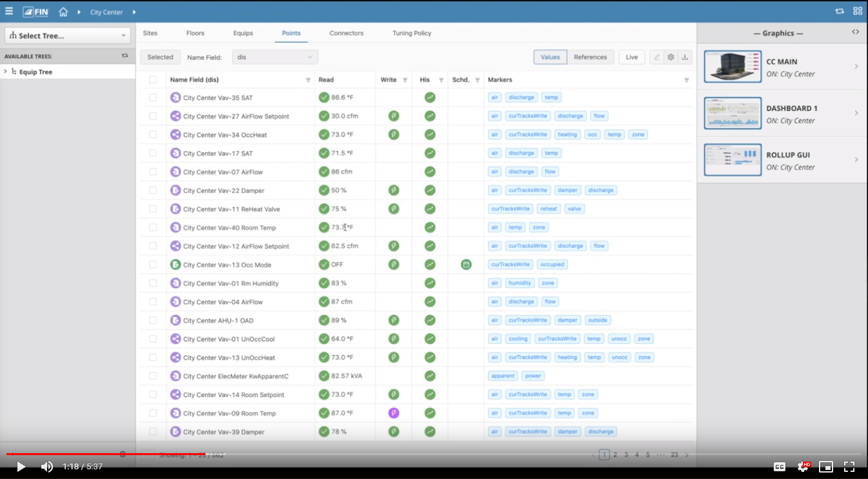Viewport: 868px width, 479px height.
Task: Click the download icon in the points toolbar
Action: [x=685, y=57]
